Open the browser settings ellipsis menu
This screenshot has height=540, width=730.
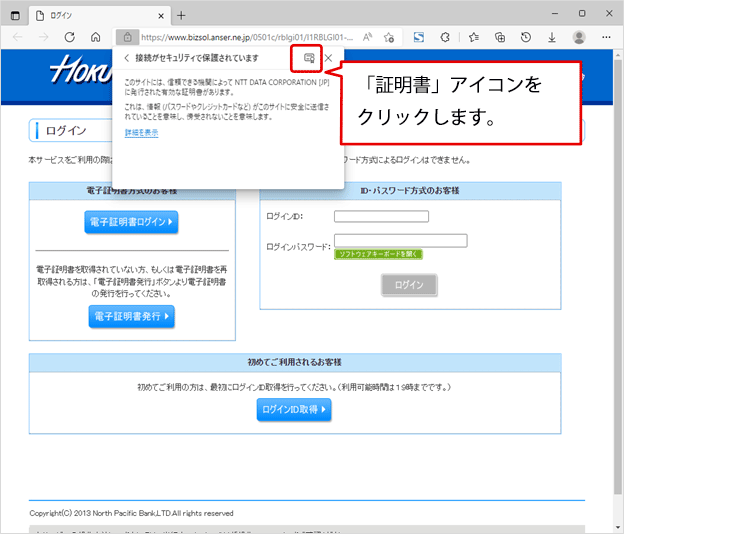606,36
